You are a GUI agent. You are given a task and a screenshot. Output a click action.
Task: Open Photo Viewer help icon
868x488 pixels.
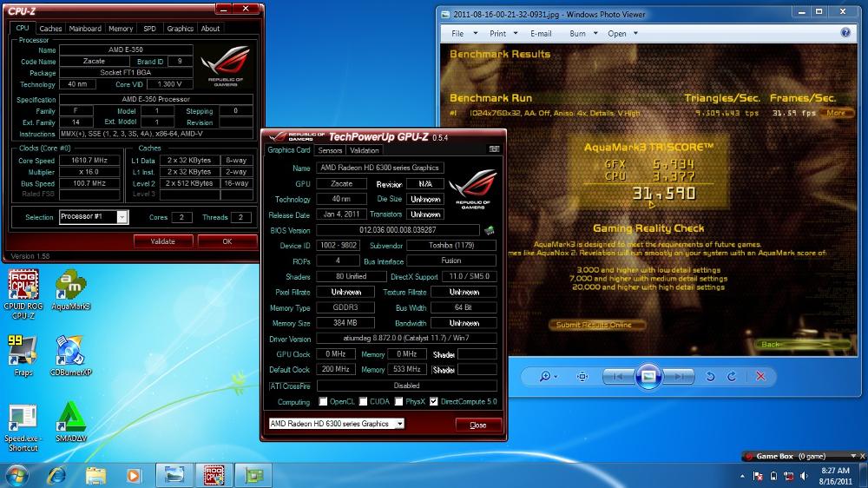point(845,33)
